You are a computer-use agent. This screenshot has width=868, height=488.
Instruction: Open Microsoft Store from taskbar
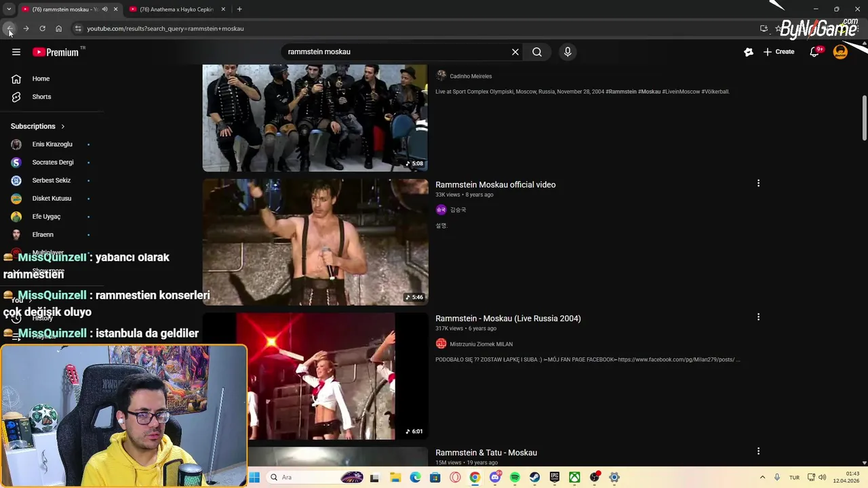(435, 477)
